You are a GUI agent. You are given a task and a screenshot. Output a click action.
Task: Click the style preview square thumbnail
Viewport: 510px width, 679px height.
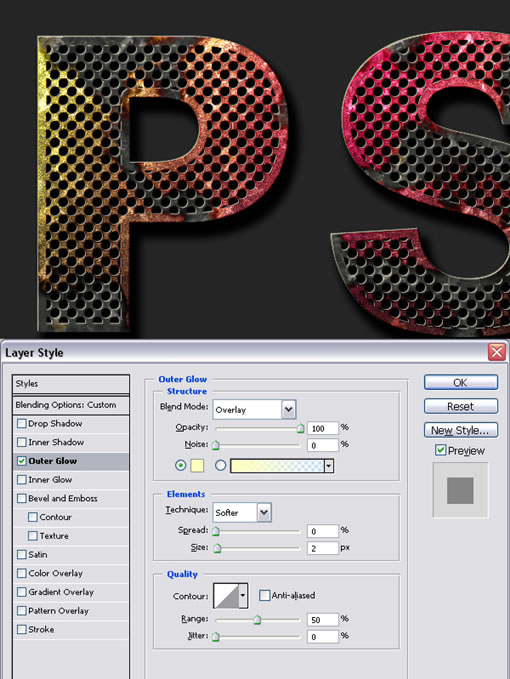(460, 490)
